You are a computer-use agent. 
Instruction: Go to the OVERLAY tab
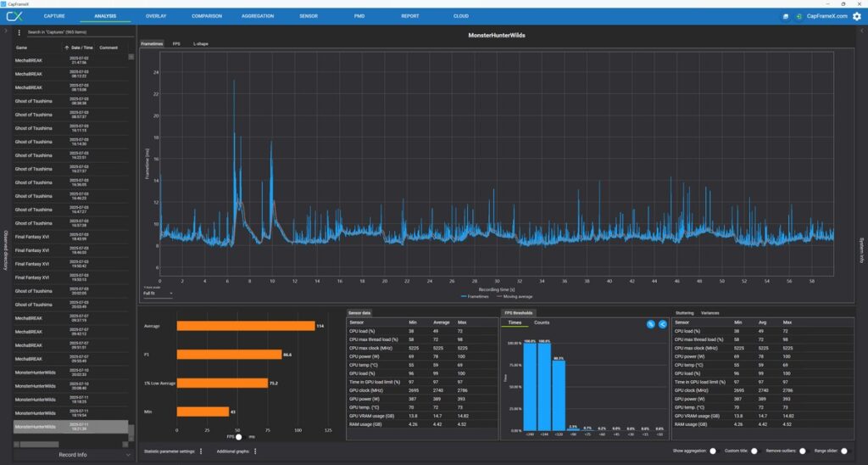(156, 16)
